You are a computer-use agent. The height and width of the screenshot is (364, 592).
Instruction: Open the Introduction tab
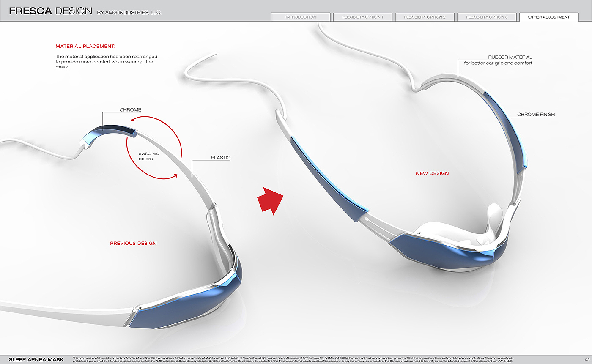pyautogui.click(x=301, y=17)
